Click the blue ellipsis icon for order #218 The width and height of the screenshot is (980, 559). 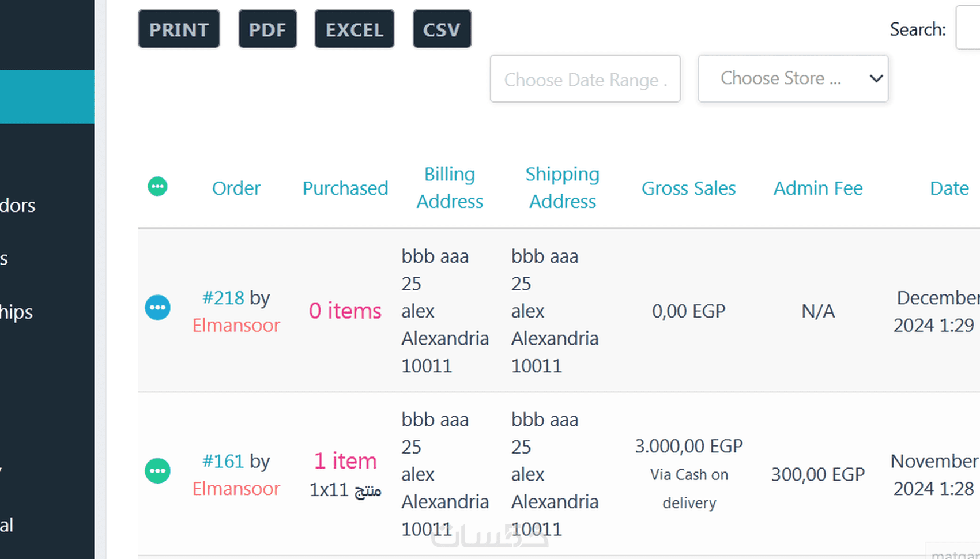point(157,308)
